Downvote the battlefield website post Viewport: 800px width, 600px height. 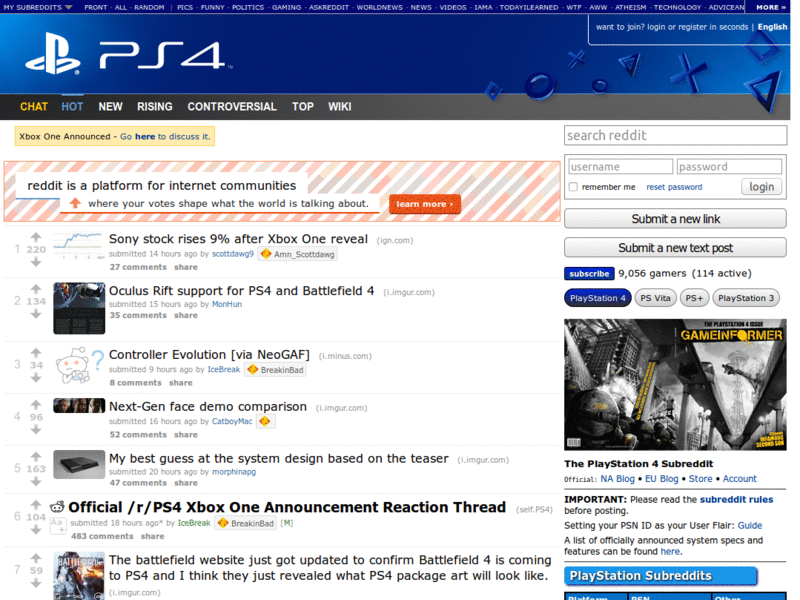36,583
